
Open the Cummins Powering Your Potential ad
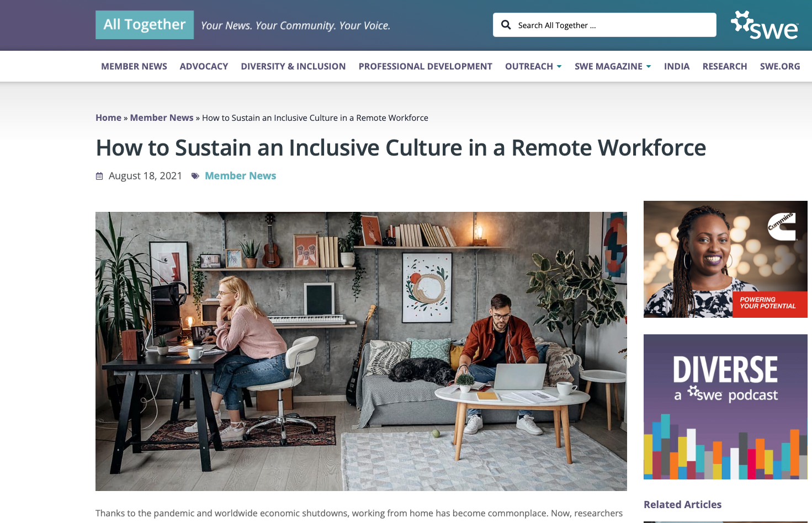click(725, 259)
